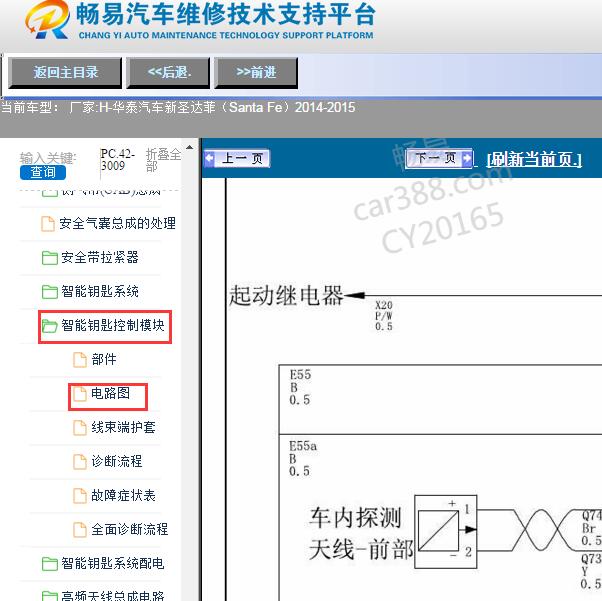Image resolution: width=602 pixels, height=601 pixels.
Task: Expand the 高频天线总成电路 folder
Action: [x=113, y=596]
